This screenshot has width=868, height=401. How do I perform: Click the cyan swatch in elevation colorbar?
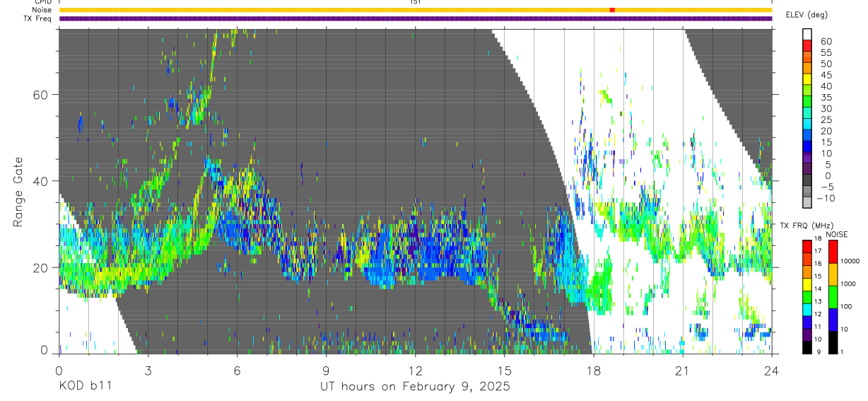click(807, 124)
